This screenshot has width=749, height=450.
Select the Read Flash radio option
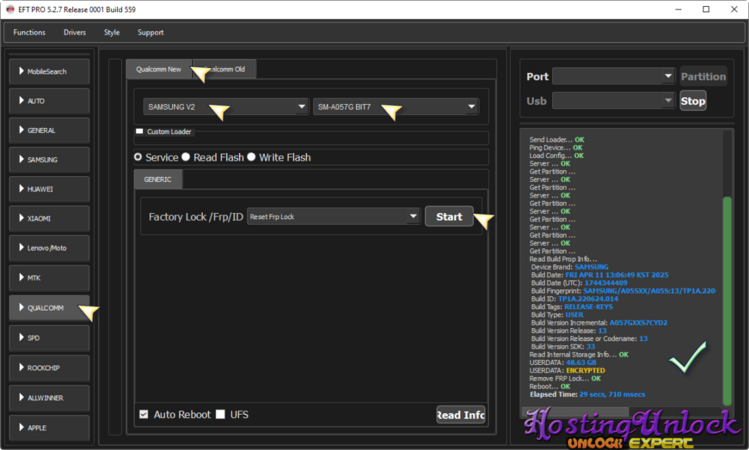186,158
